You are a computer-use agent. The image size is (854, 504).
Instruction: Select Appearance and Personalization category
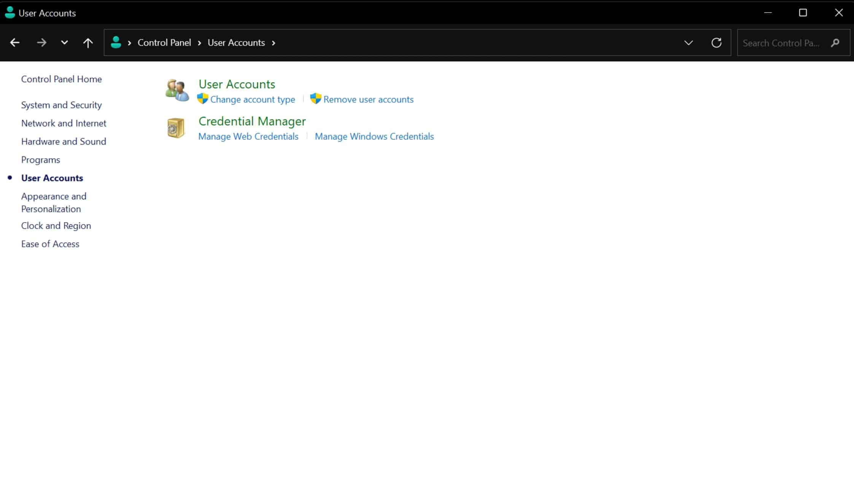53,202
